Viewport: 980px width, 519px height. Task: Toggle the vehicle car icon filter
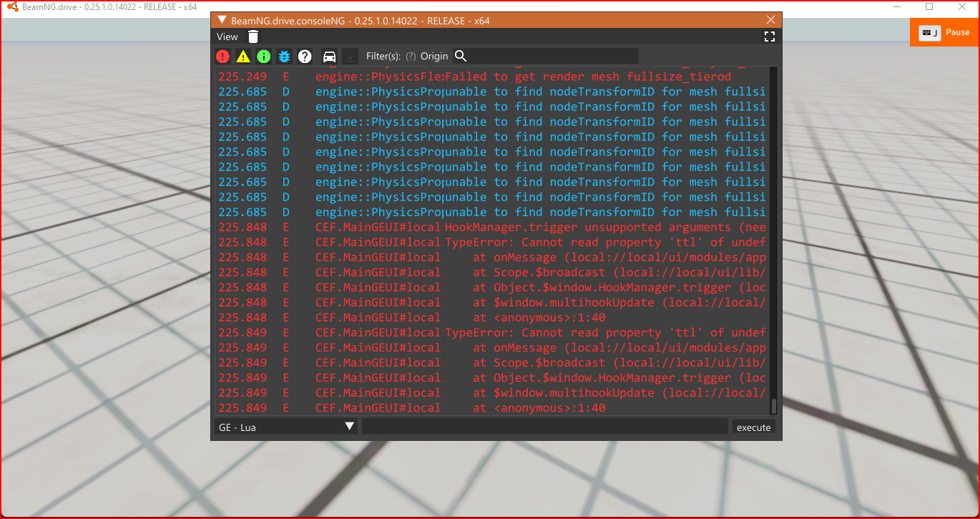click(x=329, y=56)
